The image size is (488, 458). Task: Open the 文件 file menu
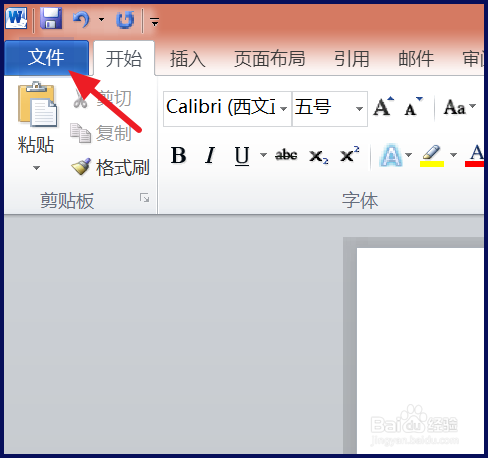(x=46, y=58)
